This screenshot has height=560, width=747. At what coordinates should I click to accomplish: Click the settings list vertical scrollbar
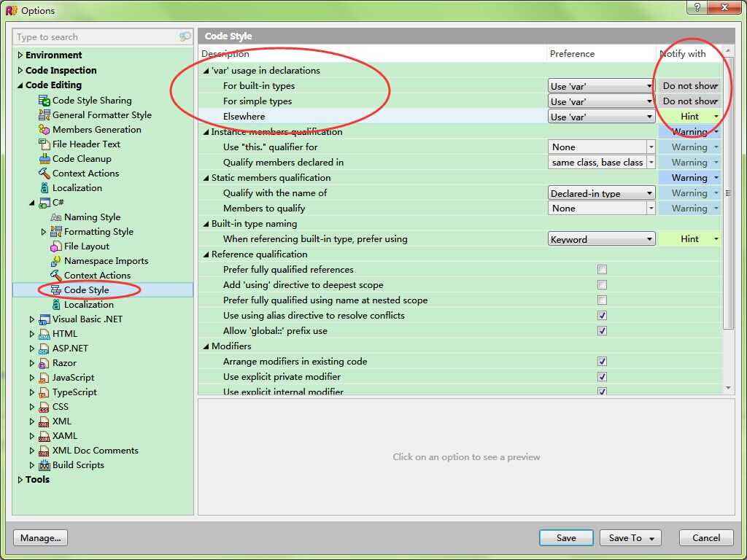point(728,192)
